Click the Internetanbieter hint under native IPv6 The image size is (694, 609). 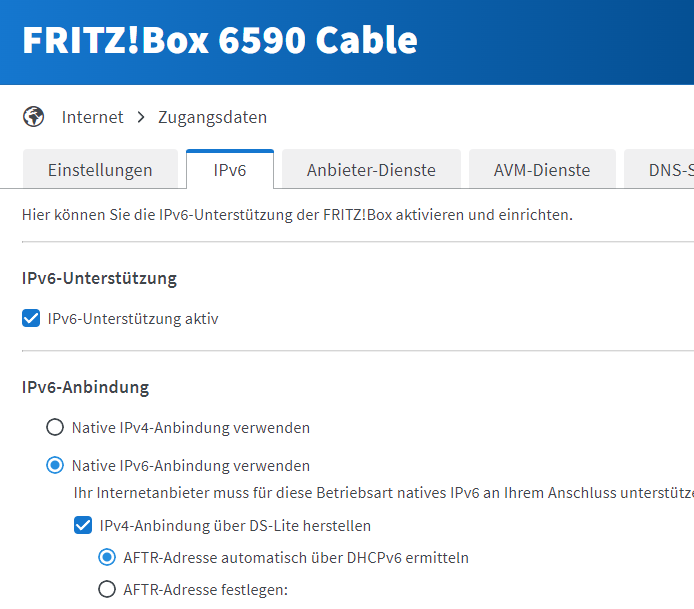coord(380,493)
